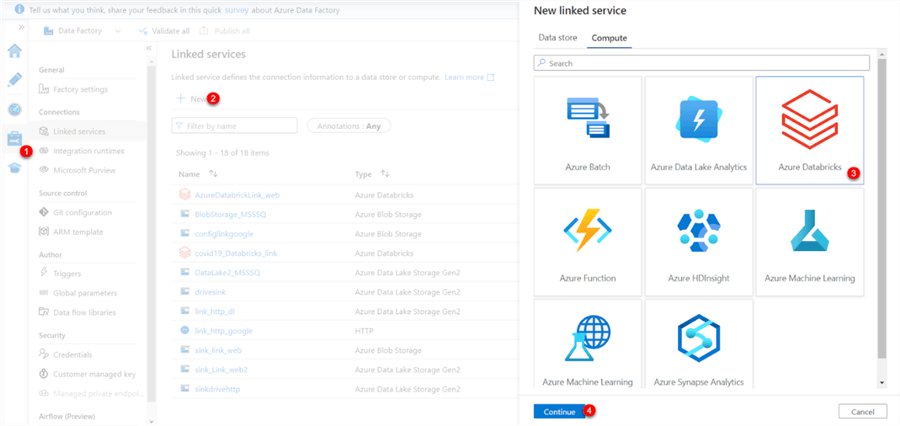Open the Learning center graduation cap icon

coord(14,167)
